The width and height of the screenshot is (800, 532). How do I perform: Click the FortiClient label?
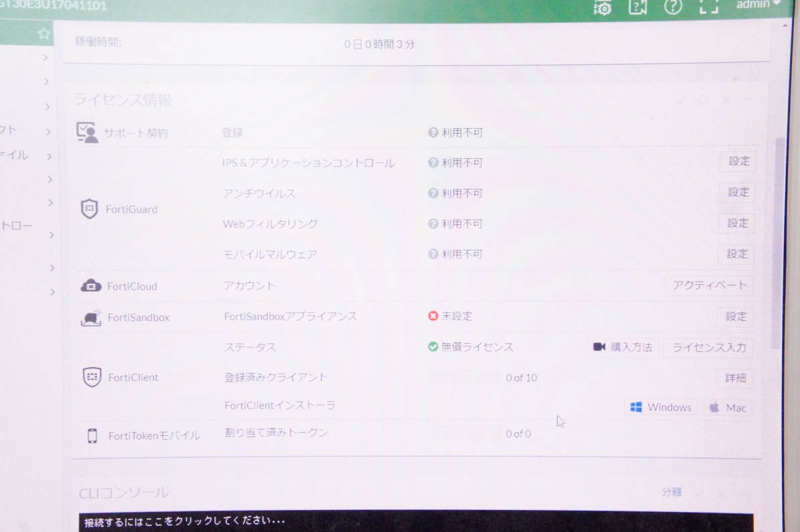[133, 377]
